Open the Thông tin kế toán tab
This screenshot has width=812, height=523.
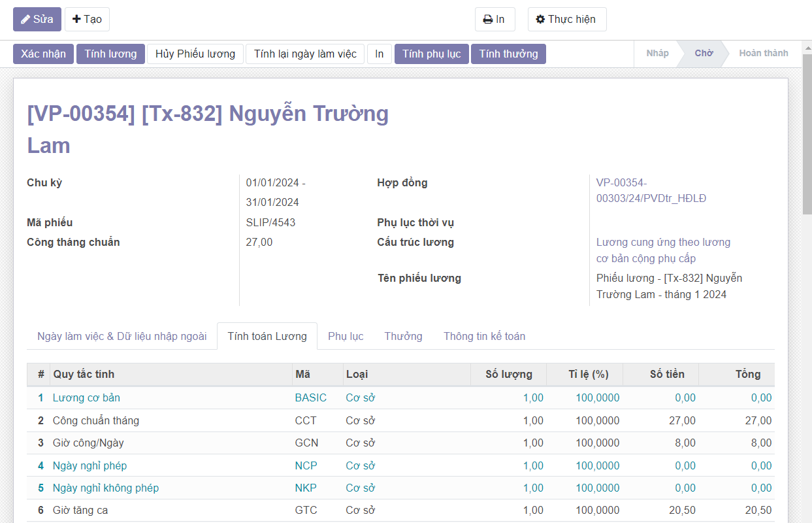tap(484, 336)
